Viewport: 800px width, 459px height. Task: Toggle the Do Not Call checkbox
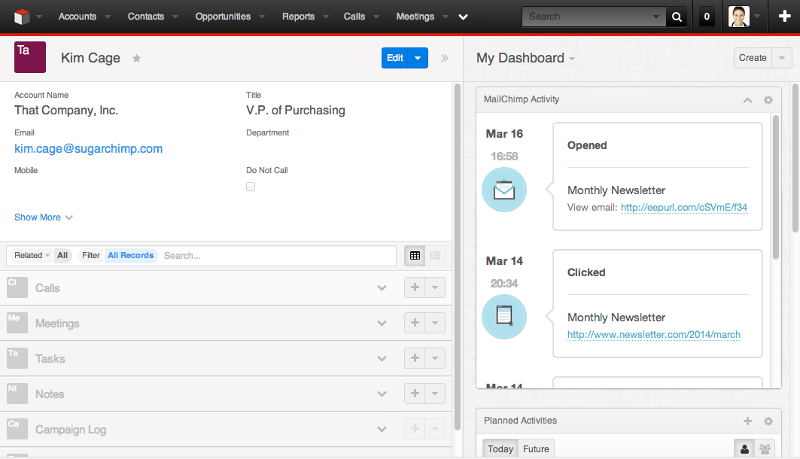(x=251, y=187)
